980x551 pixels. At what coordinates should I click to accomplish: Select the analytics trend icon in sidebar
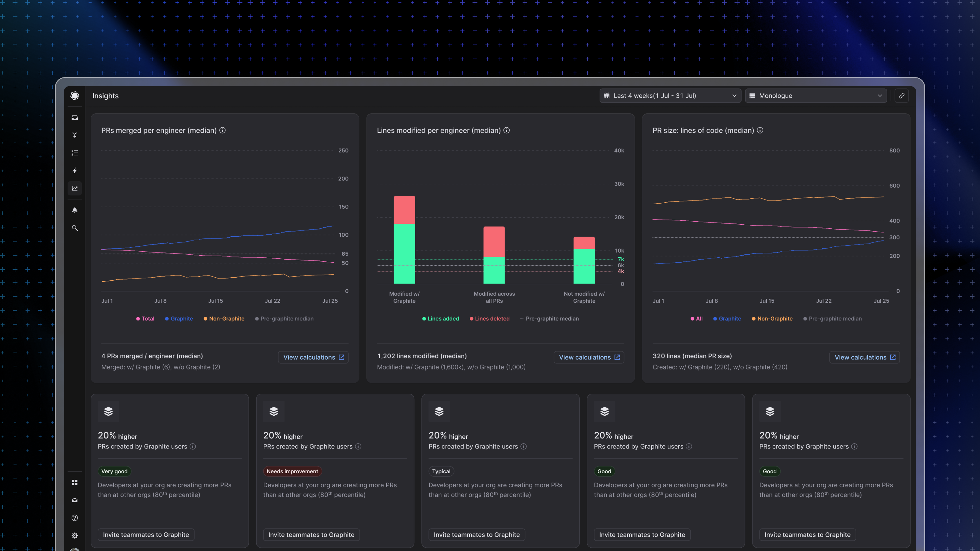pyautogui.click(x=75, y=188)
